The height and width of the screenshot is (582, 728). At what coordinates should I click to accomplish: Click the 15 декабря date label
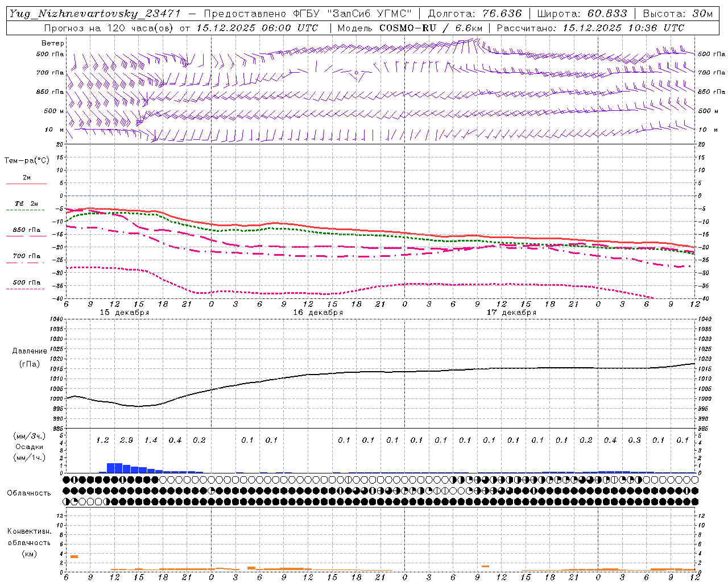(x=125, y=313)
